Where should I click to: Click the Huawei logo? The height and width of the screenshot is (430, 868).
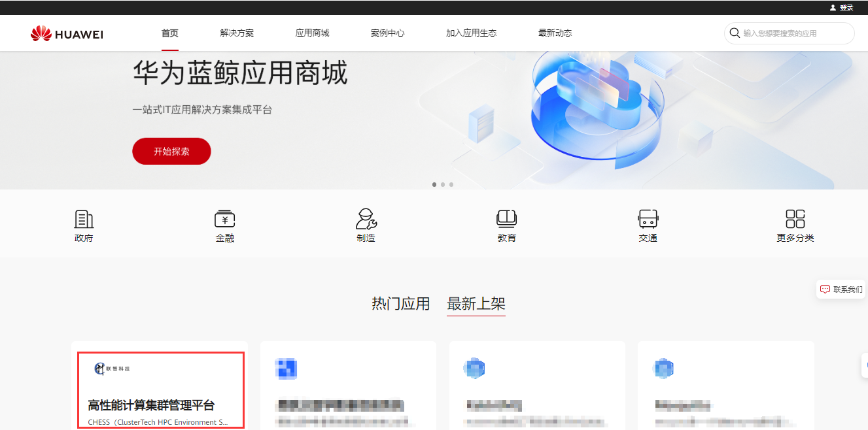click(67, 33)
